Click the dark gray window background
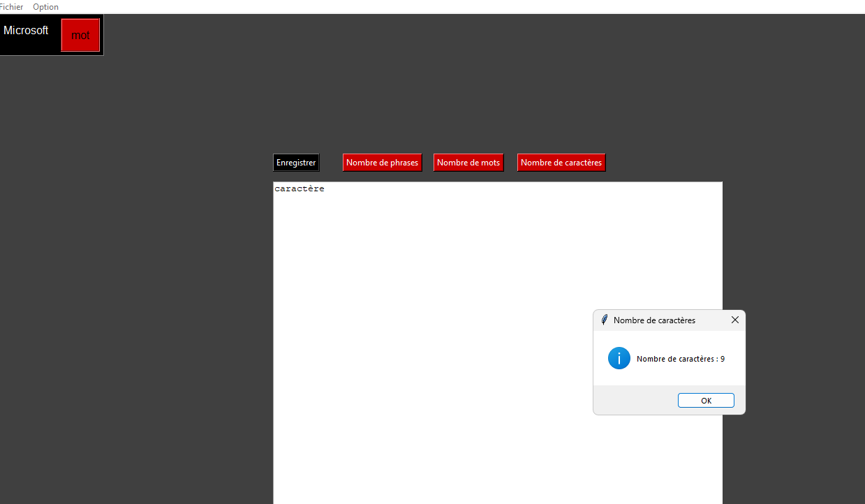 pyautogui.click(x=140, y=279)
